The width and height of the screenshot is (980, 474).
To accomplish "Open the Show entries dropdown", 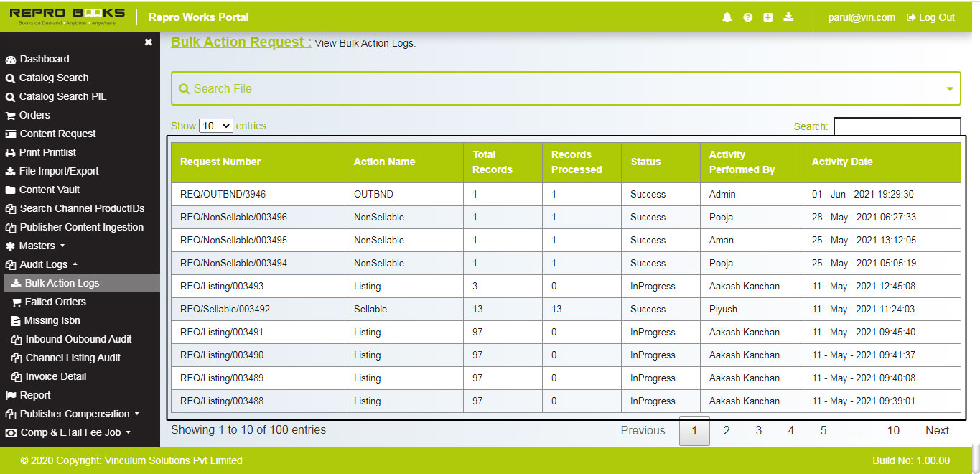I will point(215,125).
